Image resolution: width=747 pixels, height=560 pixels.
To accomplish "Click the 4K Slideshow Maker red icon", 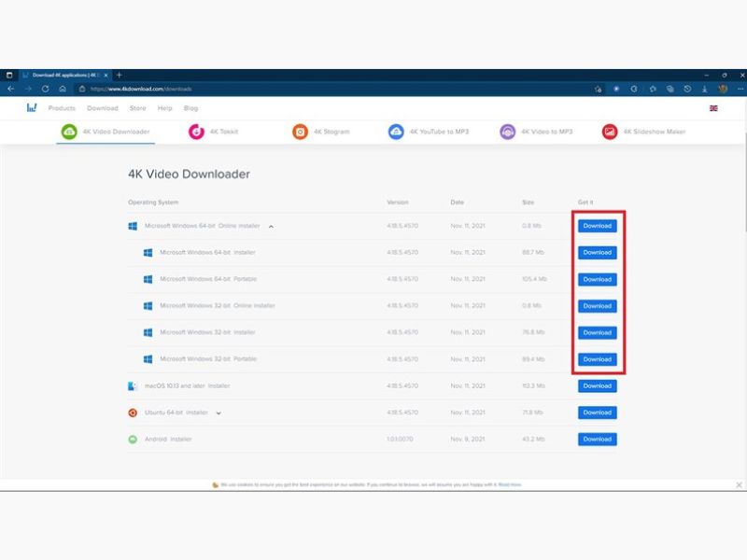I will (x=610, y=132).
